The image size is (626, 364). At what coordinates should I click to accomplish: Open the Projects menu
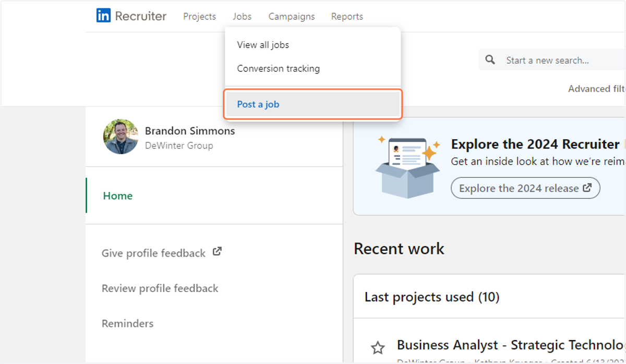pos(199,17)
